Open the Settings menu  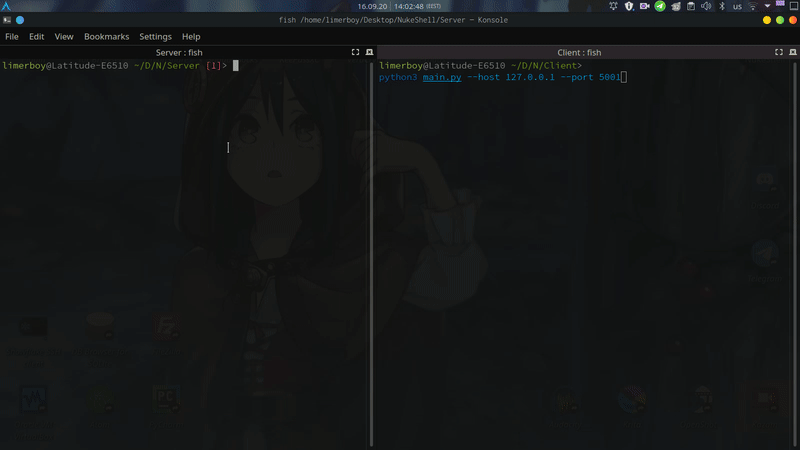pyautogui.click(x=155, y=37)
